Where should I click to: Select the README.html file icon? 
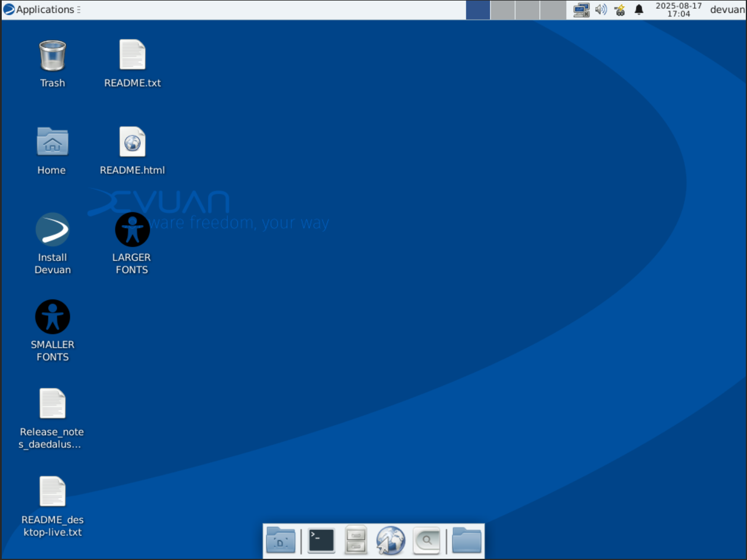(133, 143)
